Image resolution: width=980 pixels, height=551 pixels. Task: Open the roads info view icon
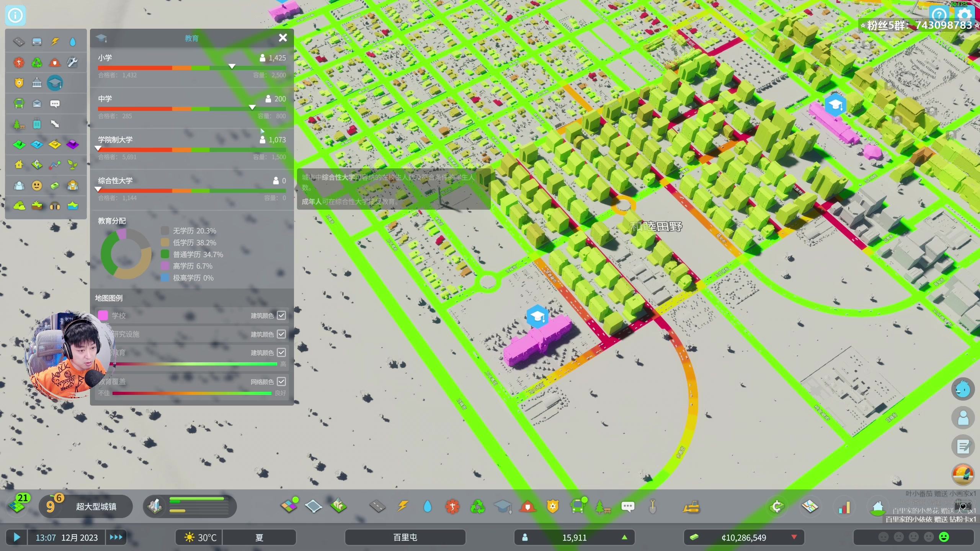click(x=19, y=41)
